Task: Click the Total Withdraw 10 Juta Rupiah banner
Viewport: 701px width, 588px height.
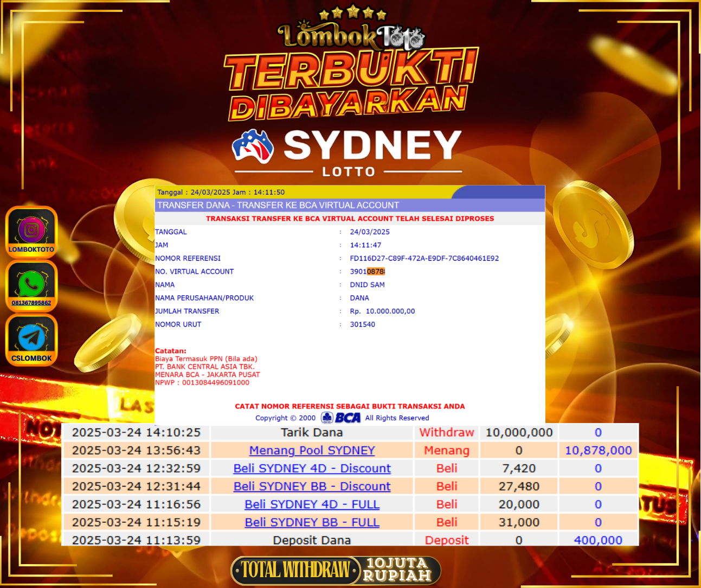Action: coord(336,570)
